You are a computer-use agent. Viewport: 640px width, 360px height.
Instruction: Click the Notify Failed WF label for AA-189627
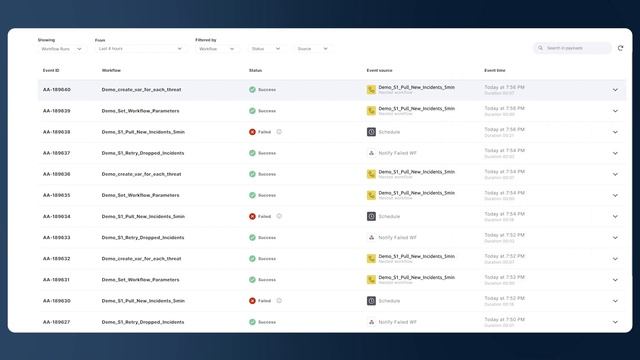pyautogui.click(x=397, y=322)
